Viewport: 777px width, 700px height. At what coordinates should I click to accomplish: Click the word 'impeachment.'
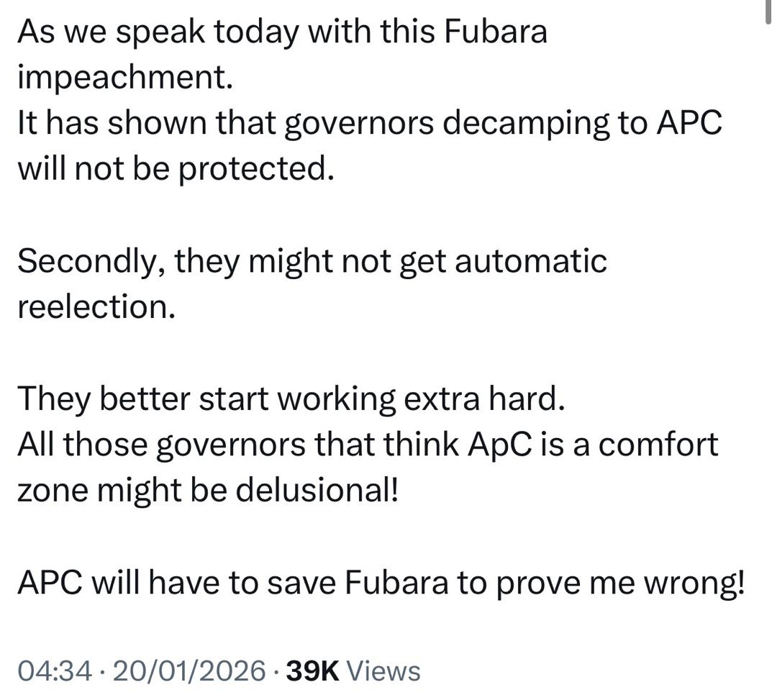(124, 78)
